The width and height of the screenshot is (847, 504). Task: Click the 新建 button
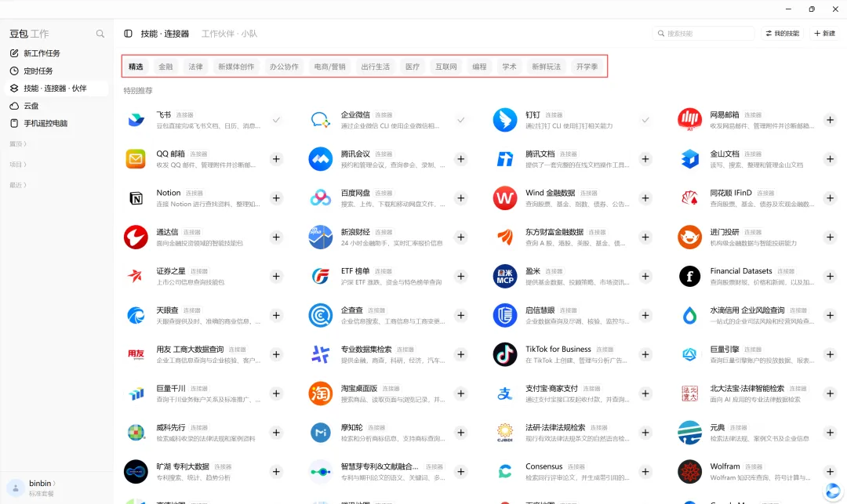pyautogui.click(x=825, y=34)
